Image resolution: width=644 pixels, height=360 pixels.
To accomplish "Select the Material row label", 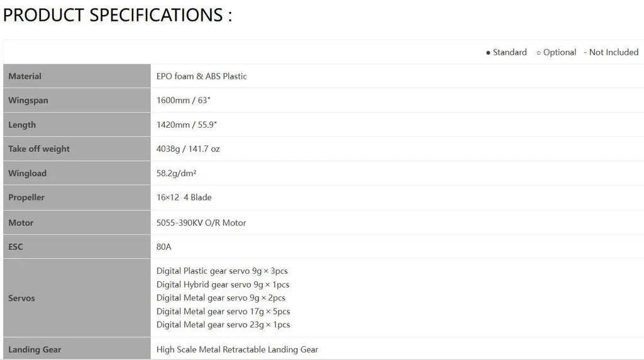I will click(x=25, y=76).
